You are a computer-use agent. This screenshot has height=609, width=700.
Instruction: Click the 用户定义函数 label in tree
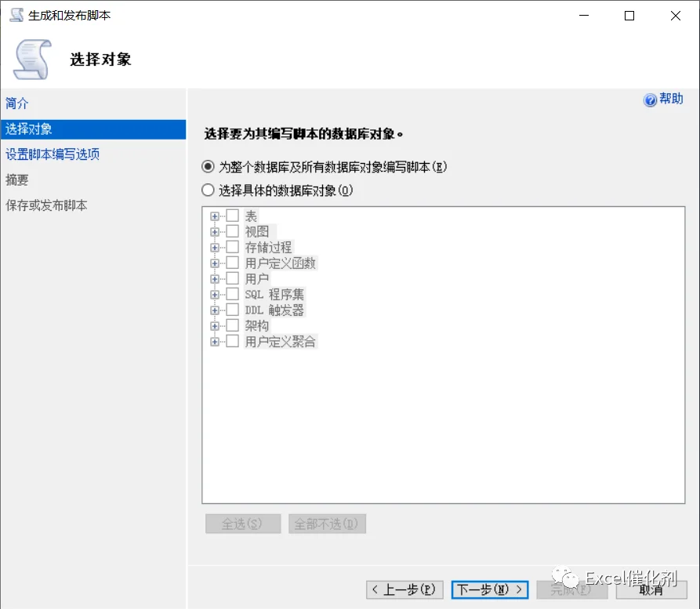click(281, 263)
